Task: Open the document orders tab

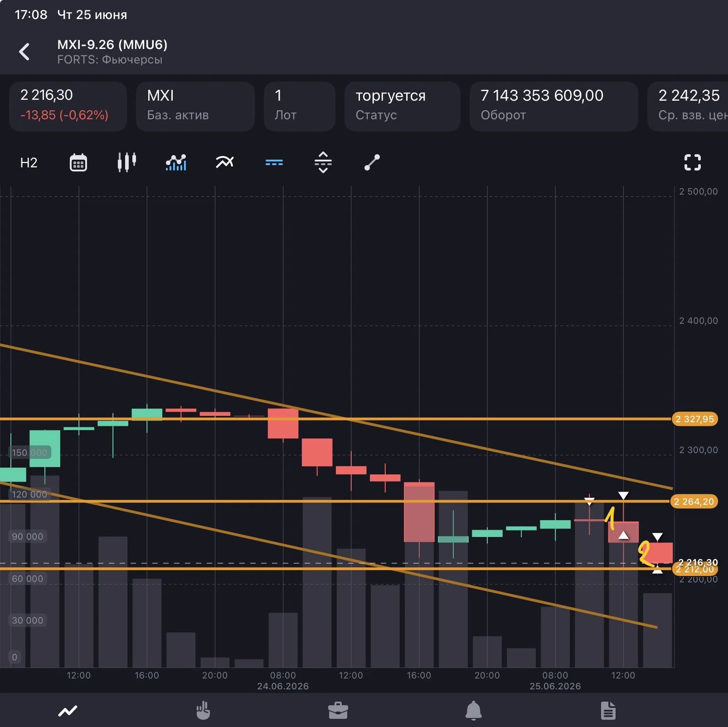Action: (x=608, y=711)
